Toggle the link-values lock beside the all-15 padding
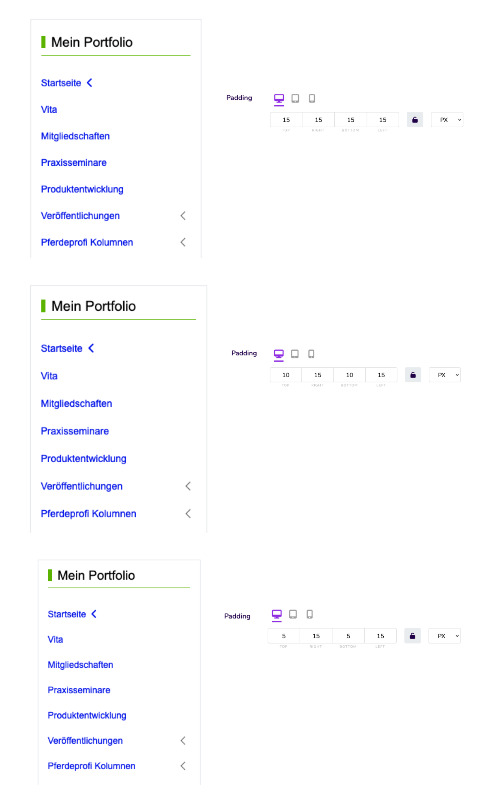Screen dimensions: 498x800 (415, 120)
